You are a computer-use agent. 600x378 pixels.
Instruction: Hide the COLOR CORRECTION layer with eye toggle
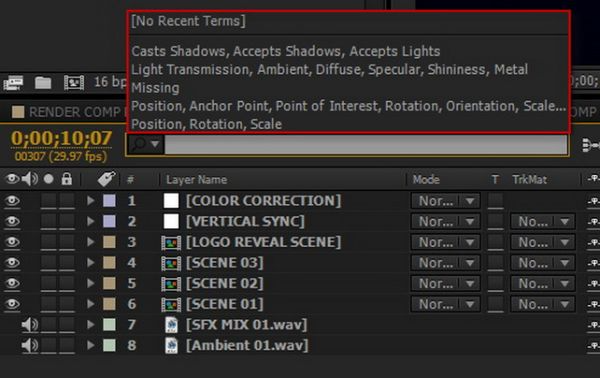(12, 200)
